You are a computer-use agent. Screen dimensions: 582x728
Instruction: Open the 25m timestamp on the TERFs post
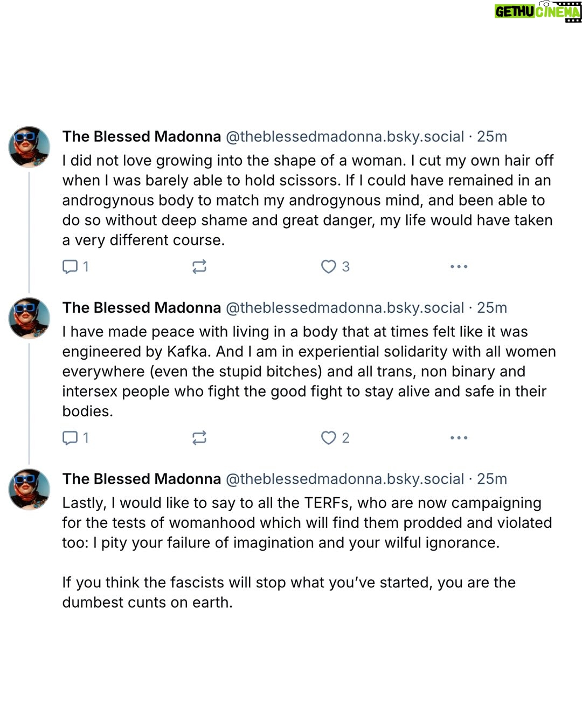(x=492, y=479)
